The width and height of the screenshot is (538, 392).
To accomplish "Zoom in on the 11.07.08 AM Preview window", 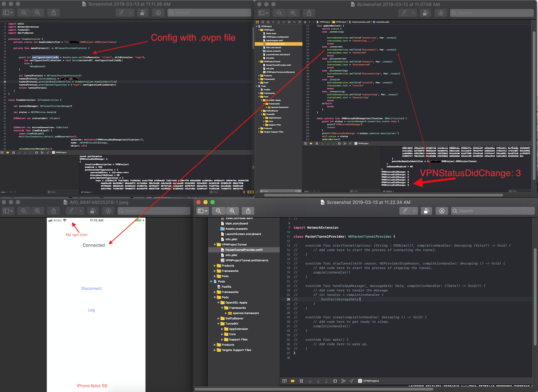I will click(x=293, y=13).
